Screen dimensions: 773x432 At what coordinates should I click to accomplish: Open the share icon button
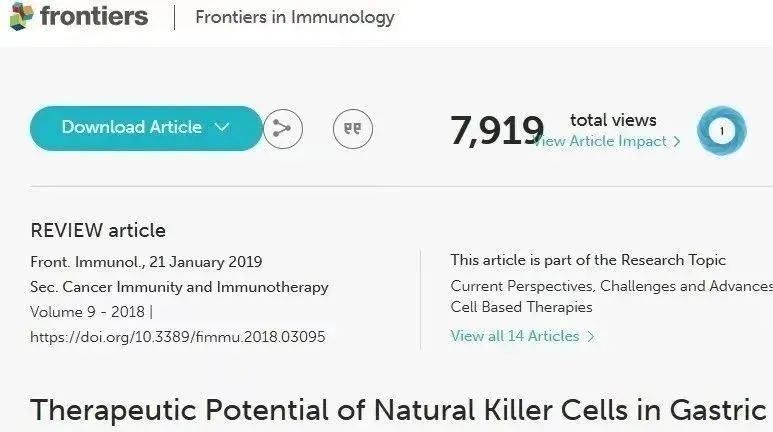click(x=282, y=129)
